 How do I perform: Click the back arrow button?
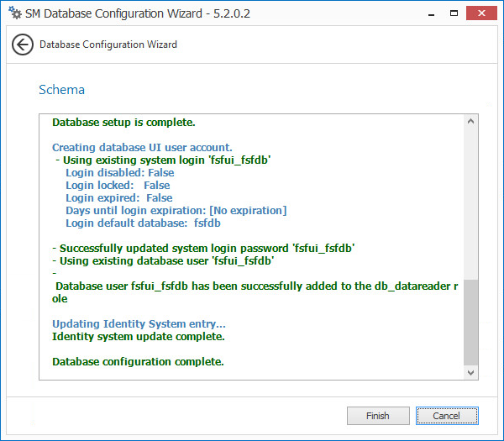(x=23, y=45)
